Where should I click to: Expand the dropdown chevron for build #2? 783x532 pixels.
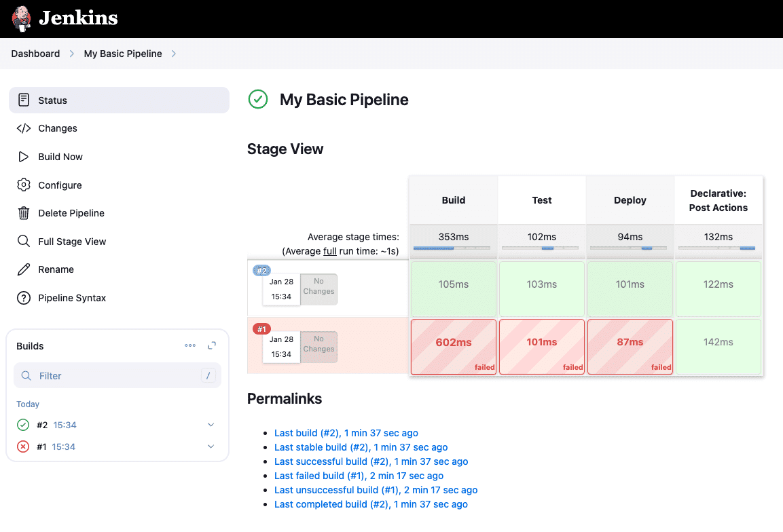pos(211,425)
